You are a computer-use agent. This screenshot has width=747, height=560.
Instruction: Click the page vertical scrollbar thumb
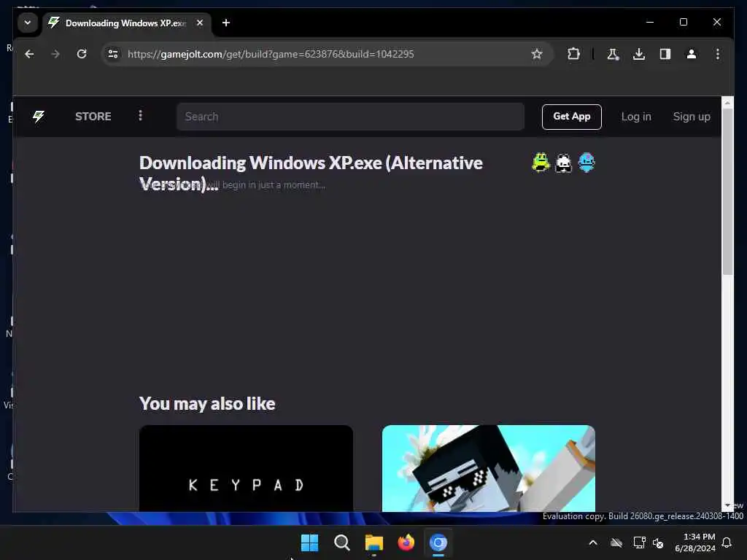click(727, 192)
